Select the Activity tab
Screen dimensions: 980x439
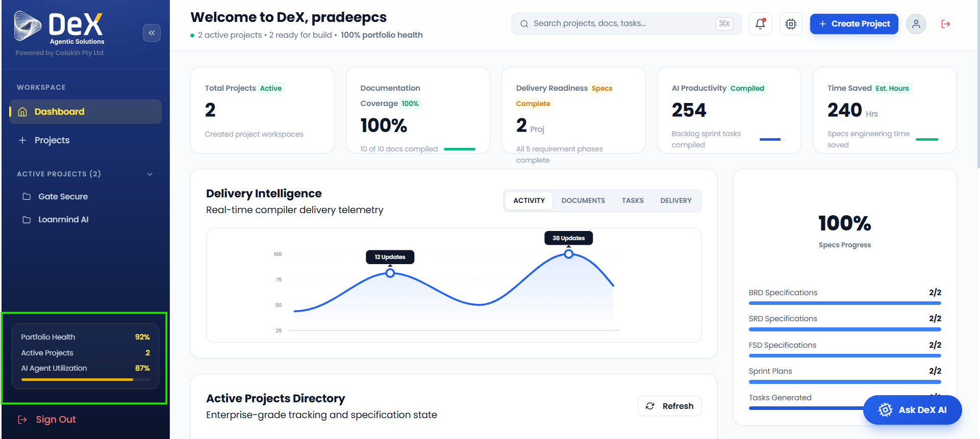529,200
